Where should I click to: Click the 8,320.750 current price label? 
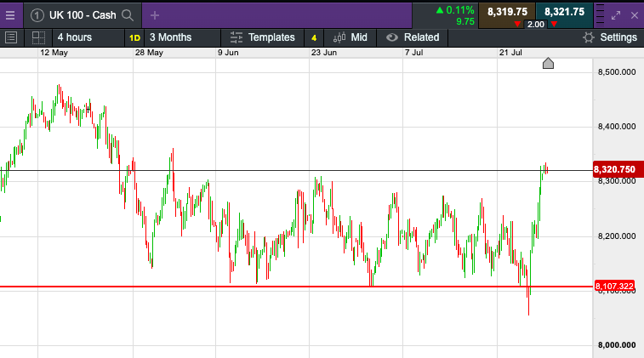click(x=614, y=170)
